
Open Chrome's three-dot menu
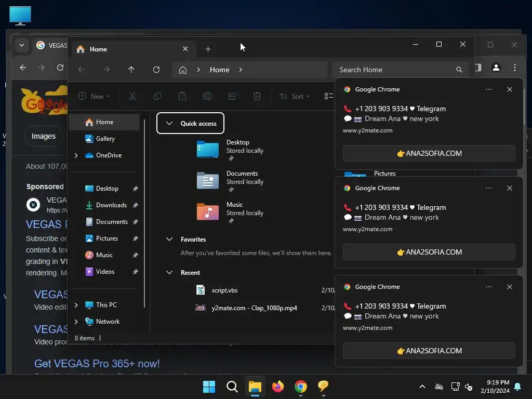point(515,68)
